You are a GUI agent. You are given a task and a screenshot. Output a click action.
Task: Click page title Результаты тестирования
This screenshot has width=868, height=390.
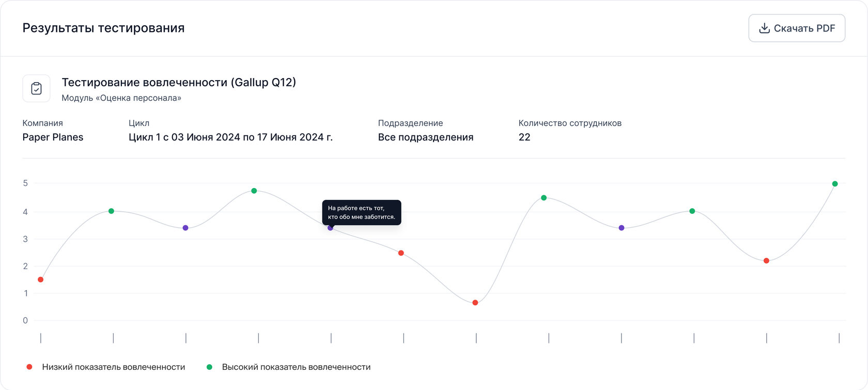tap(103, 28)
